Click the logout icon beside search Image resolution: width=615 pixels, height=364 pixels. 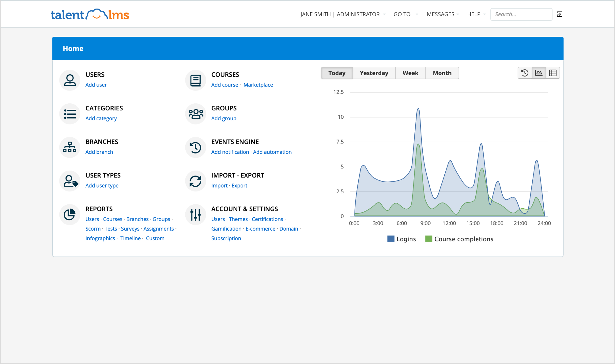(x=559, y=14)
